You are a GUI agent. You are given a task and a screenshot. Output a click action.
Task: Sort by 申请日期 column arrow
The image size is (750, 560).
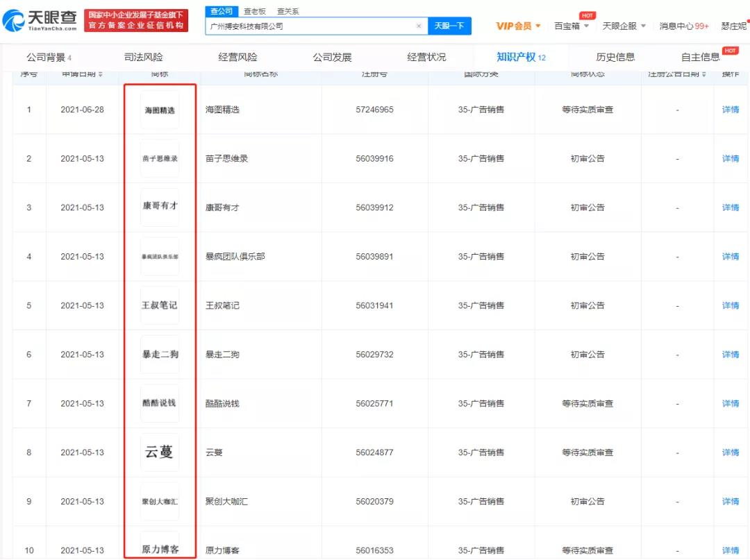[101, 74]
